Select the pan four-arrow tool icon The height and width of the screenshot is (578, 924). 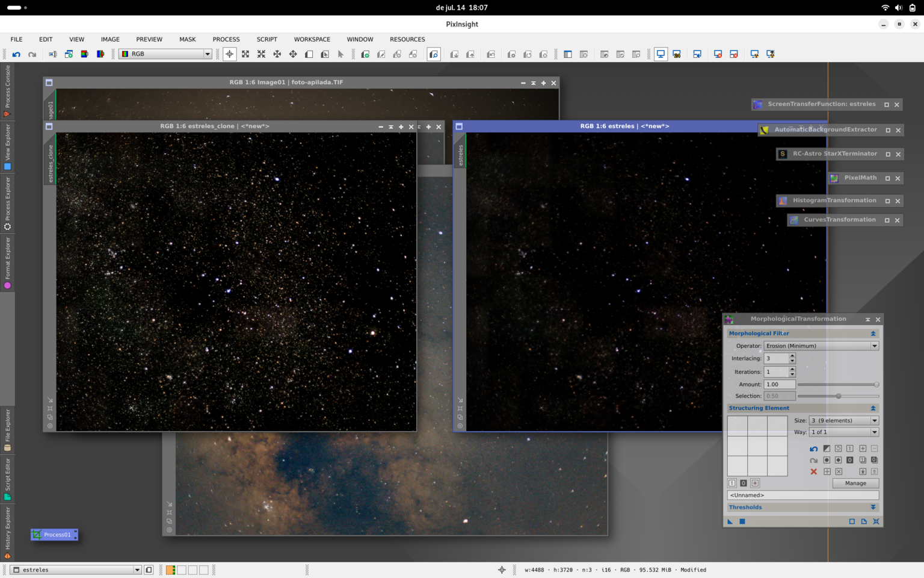pyautogui.click(x=293, y=54)
